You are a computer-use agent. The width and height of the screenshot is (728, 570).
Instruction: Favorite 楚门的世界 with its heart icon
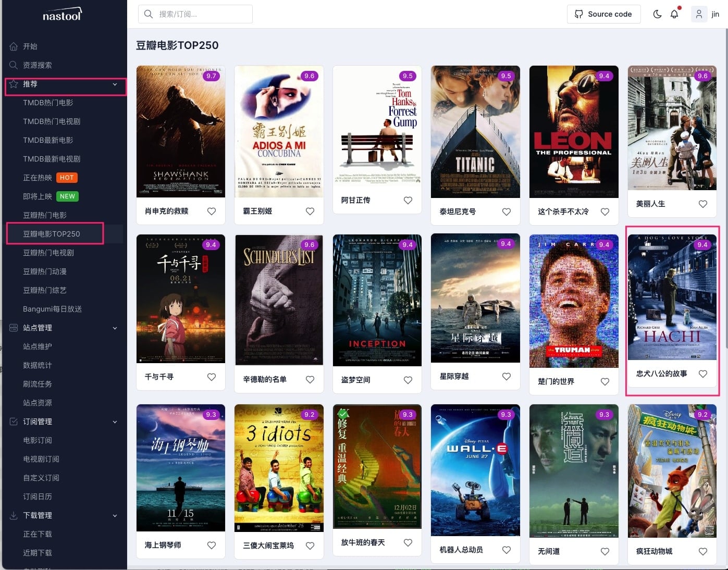tap(605, 381)
